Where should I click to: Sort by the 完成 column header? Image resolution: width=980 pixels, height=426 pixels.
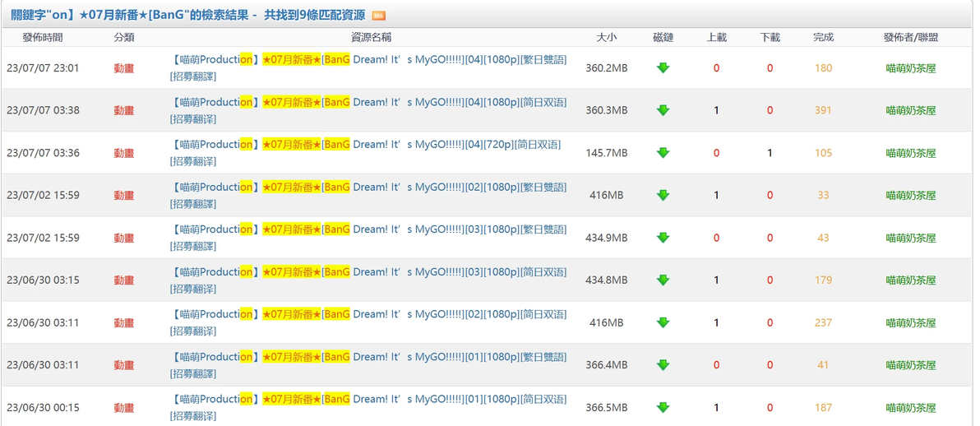823,38
